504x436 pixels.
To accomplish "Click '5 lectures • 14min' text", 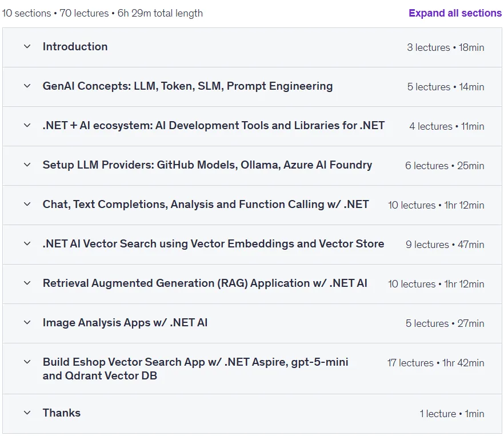I will [x=446, y=87].
